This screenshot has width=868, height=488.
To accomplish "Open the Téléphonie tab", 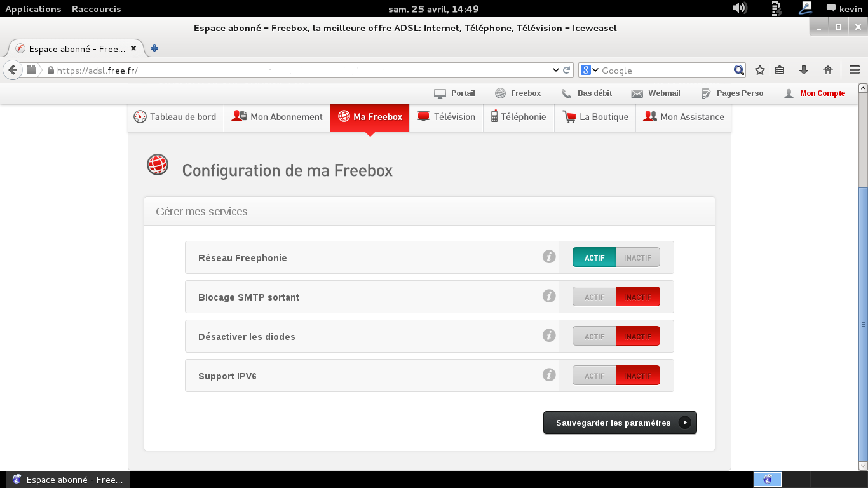I will 519,118.
